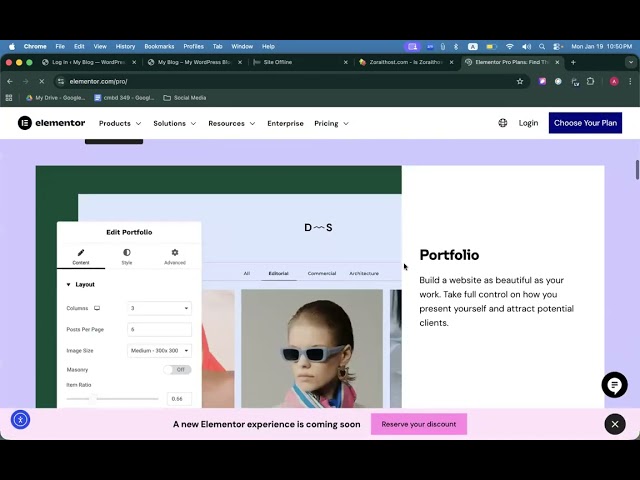Viewport: 640px width, 480px height.
Task: Click the Columns responsive device icon
Action: click(x=97, y=308)
